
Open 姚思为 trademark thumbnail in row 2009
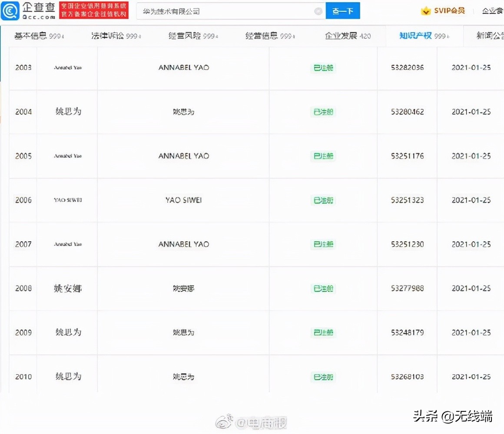pyautogui.click(x=68, y=332)
